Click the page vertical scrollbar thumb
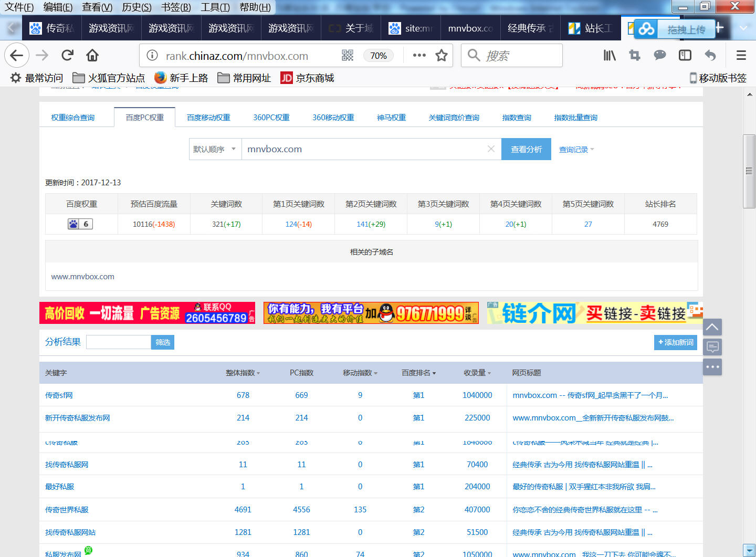 [x=749, y=171]
